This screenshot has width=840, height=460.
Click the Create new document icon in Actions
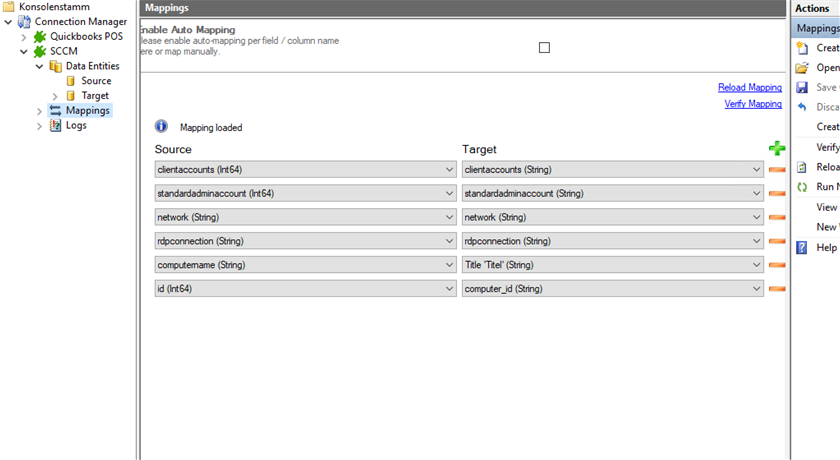coord(802,48)
